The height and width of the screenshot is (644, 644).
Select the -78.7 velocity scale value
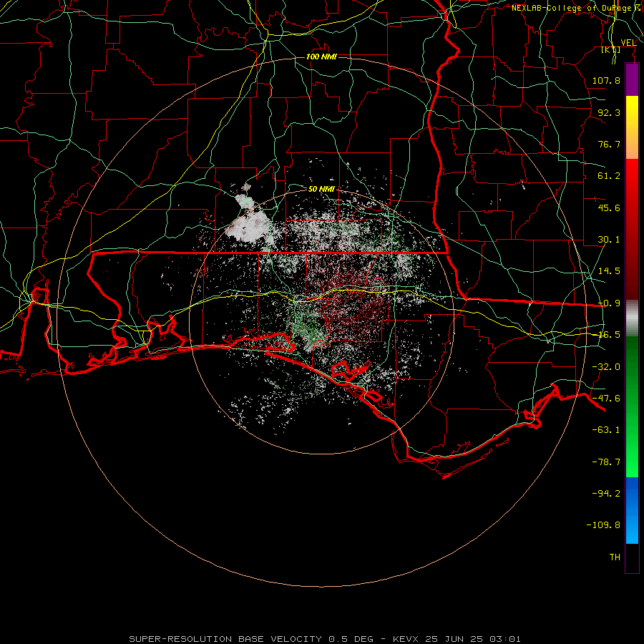pos(606,462)
